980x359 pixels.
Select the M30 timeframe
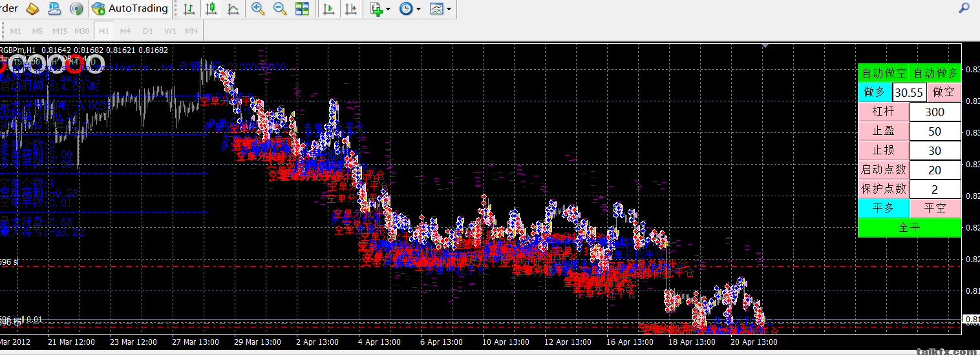(x=82, y=30)
